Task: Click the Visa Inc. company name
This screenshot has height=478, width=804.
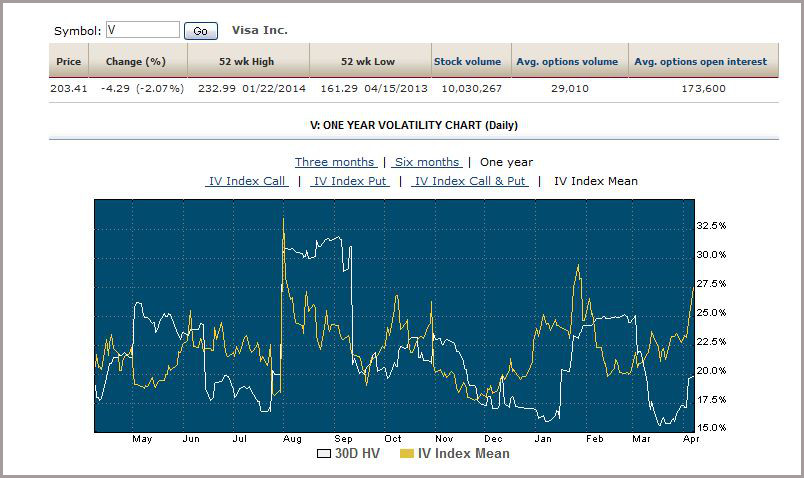Action: (259, 30)
